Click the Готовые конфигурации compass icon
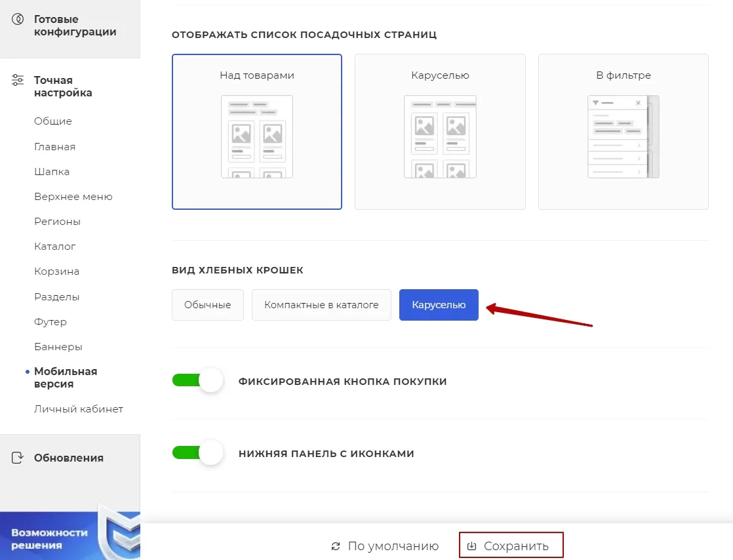The image size is (733, 560). click(18, 19)
